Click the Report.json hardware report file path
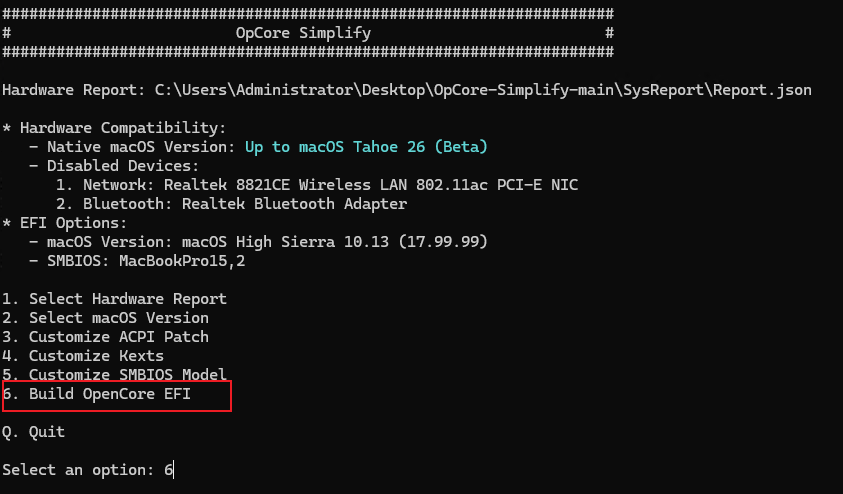The height and width of the screenshot is (494, 843). (482, 90)
